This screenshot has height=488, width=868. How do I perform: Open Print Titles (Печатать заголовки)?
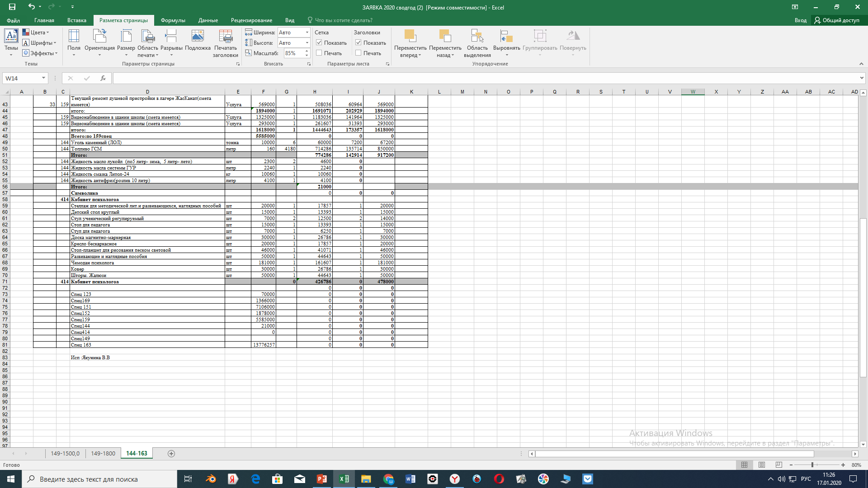point(226,43)
